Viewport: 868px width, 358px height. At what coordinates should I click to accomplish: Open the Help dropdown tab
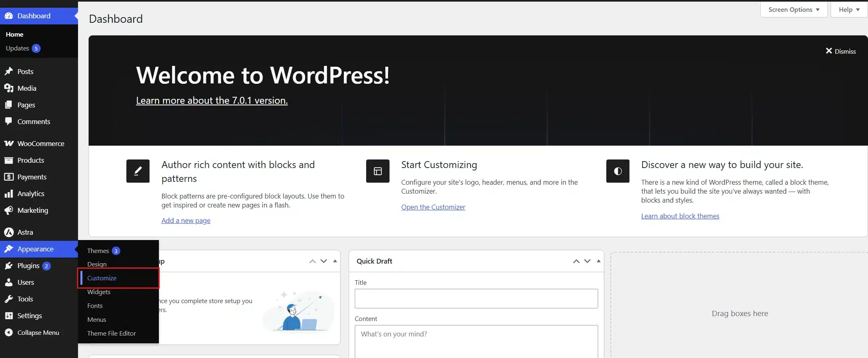pos(849,9)
